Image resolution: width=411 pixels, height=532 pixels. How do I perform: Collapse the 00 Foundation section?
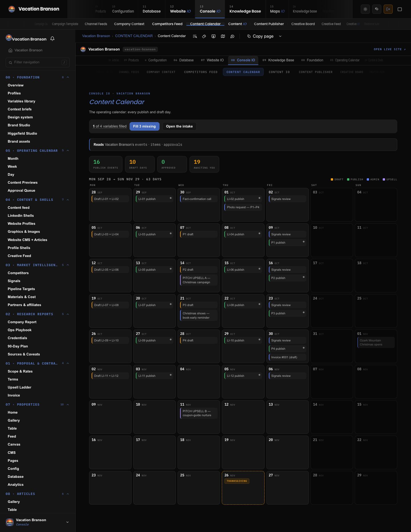click(68, 77)
